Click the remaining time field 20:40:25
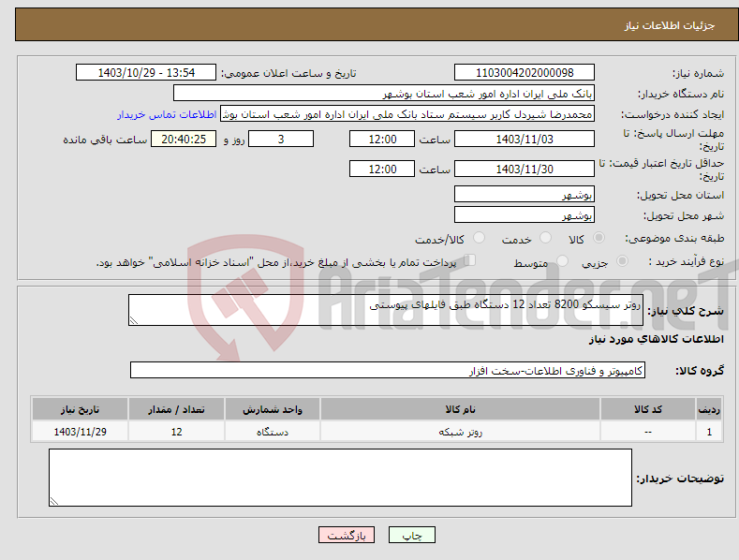This screenshot has width=739, height=560. coord(184,139)
